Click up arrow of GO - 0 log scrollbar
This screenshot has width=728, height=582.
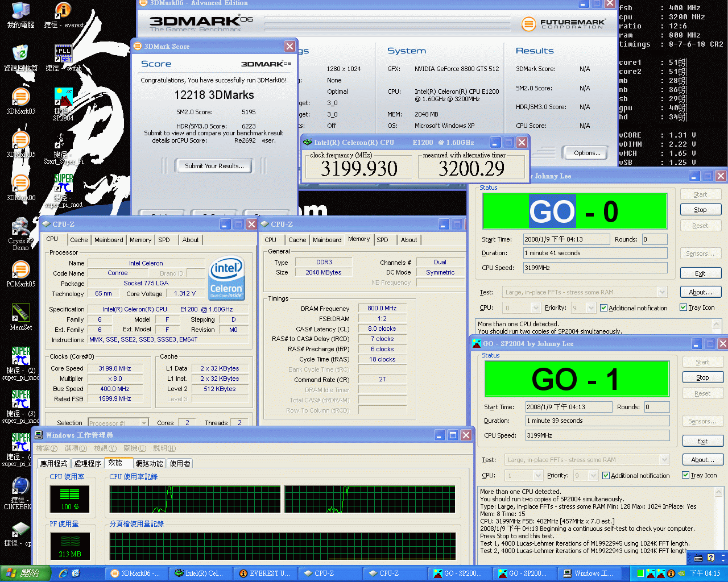coord(717,324)
